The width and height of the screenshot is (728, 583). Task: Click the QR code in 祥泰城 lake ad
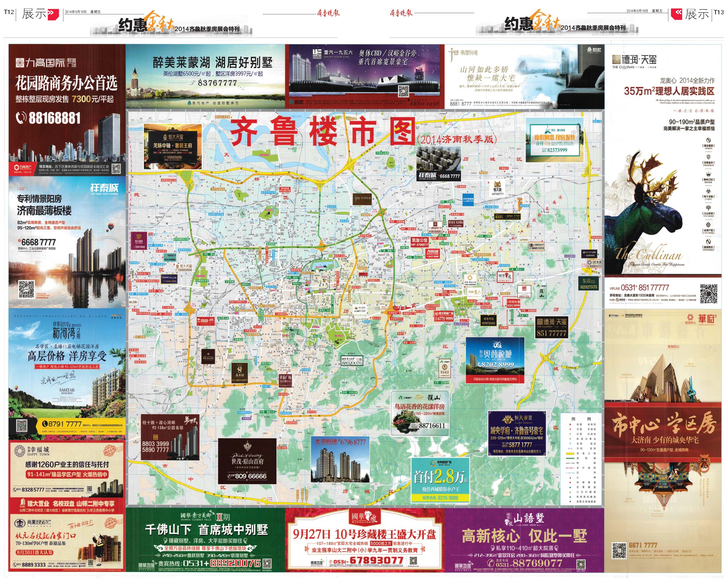coord(27,290)
